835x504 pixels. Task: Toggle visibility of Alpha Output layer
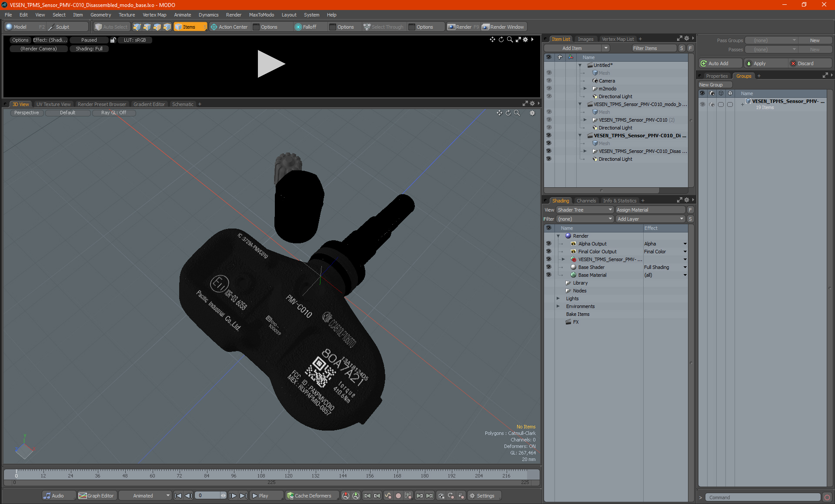click(548, 244)
